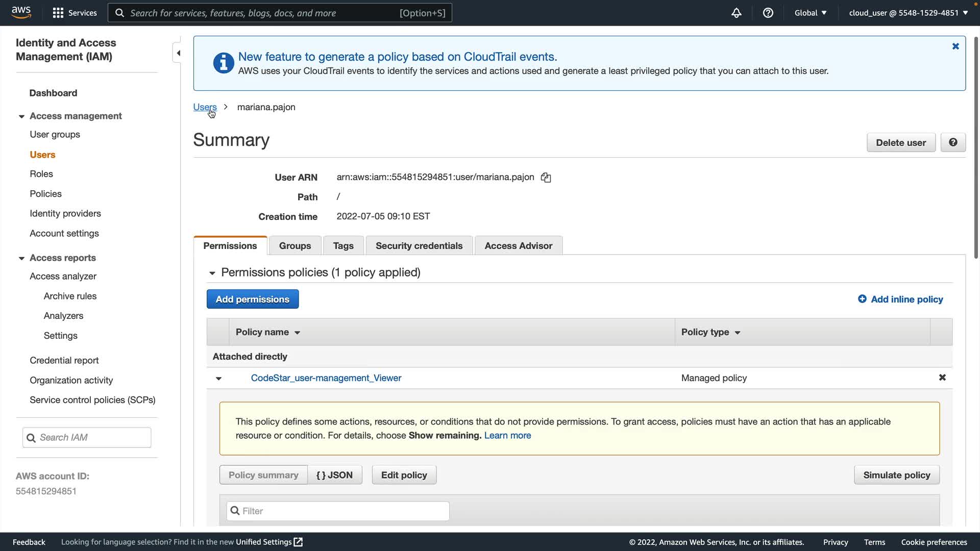The height and width of the screenshot is (551, 980).
Task: Detach the CodeStar_user-management_Viewer policy
Action: [942, 378]
